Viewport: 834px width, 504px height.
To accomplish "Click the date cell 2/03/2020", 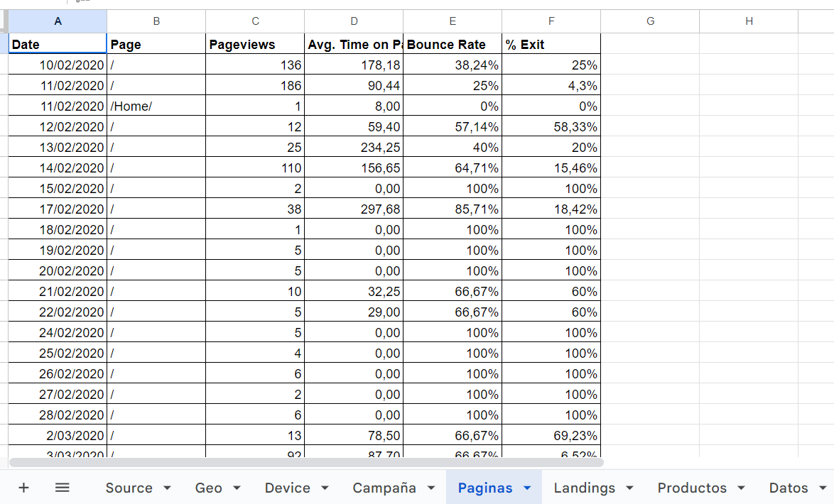I will click(x=58, y=435).
